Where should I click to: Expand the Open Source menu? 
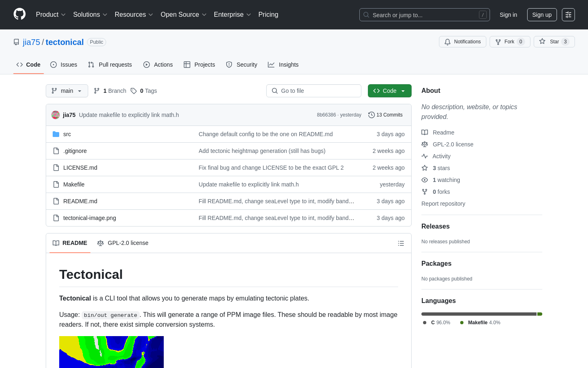click(x=184, y=15)
